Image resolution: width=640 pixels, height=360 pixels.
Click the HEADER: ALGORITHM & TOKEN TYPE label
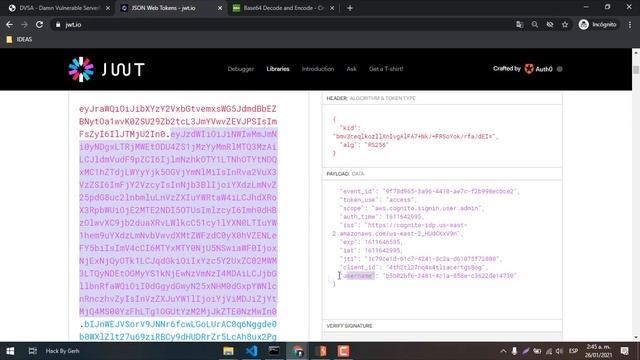[371, 98]
